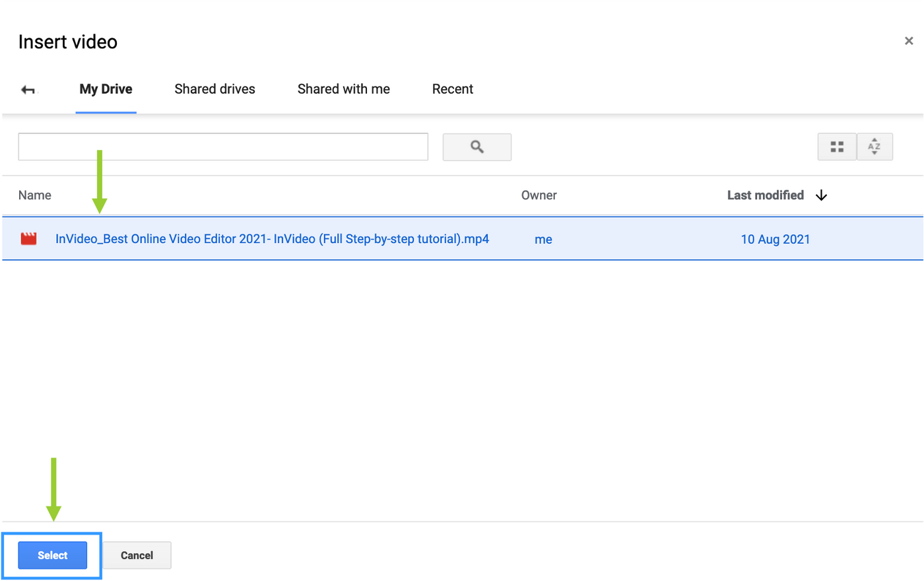Sort files by Owner column

point(539,195)
